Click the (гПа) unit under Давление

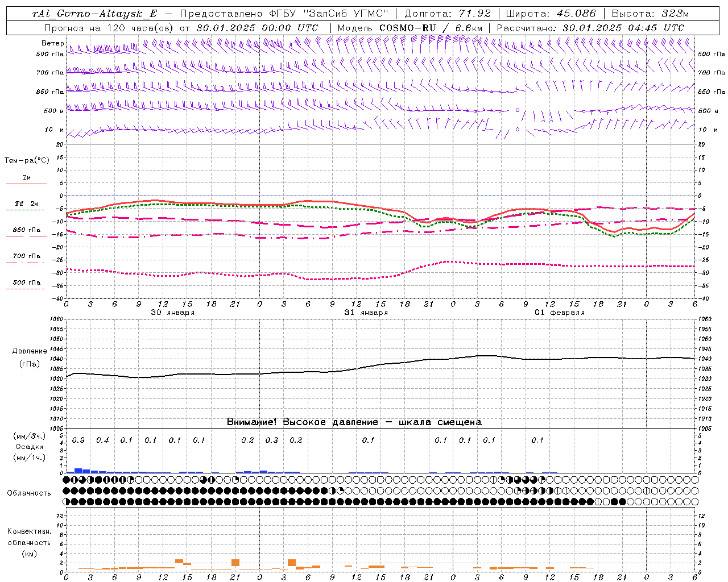(30, 364)
